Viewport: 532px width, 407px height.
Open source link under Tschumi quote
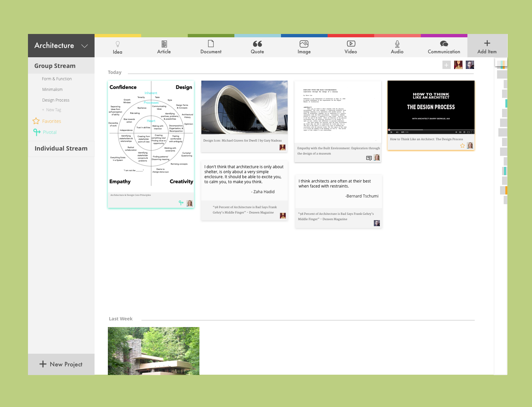(x=336, y=216)
